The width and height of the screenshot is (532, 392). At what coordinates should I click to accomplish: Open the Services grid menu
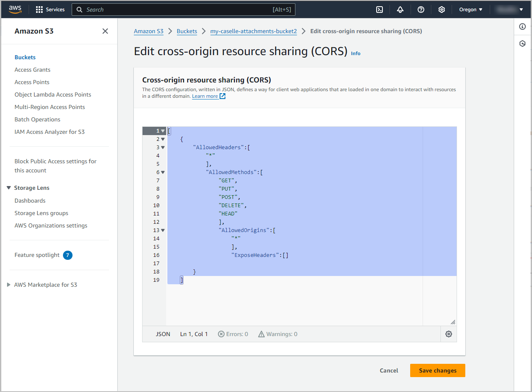click(50, 10)
